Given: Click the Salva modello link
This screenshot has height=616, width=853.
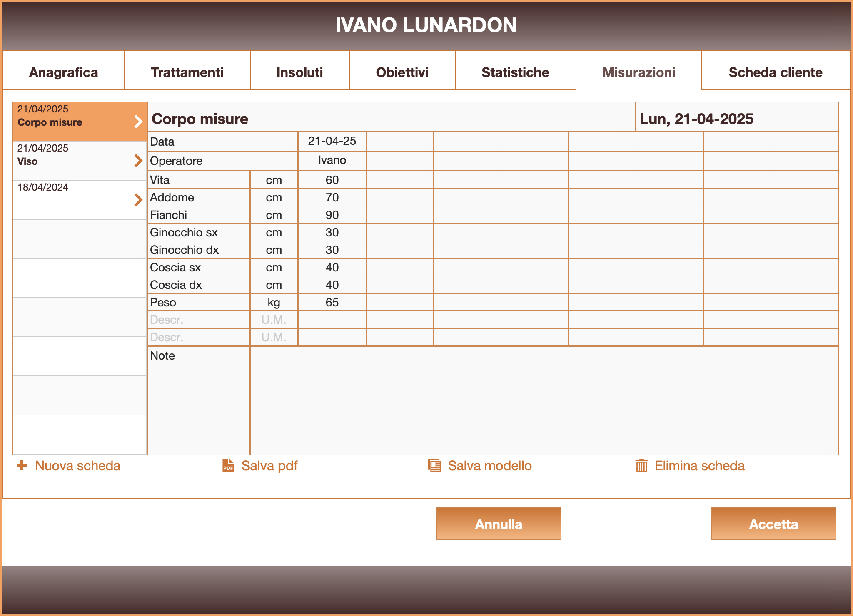Looking at the screenshot, I should (x=490, y=465).
